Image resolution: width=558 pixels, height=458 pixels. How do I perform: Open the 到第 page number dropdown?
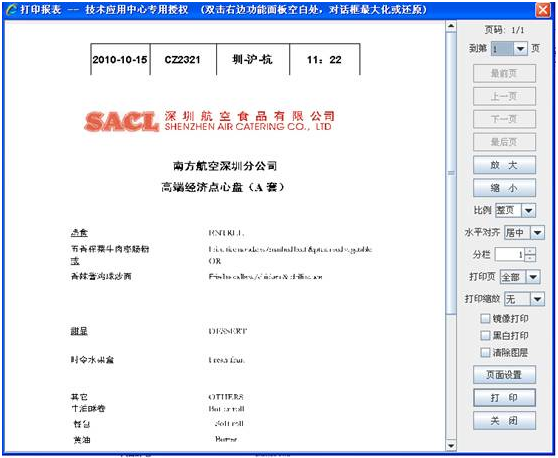click(520, 48)
